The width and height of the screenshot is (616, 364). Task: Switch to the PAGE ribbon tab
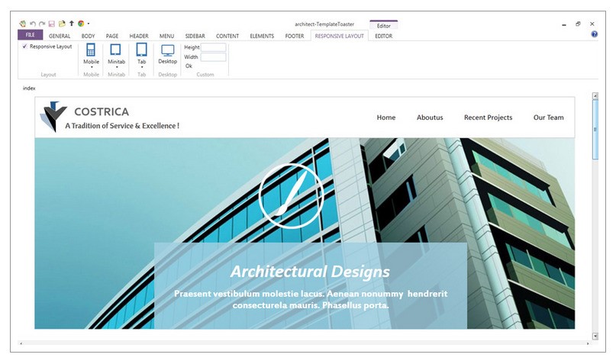coord(112,36)
